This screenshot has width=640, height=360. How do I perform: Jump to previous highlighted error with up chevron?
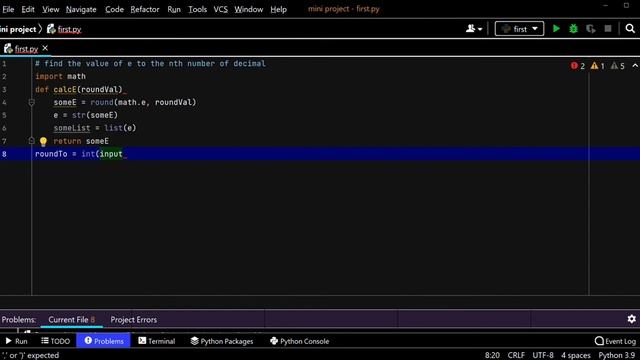[635, 66]
